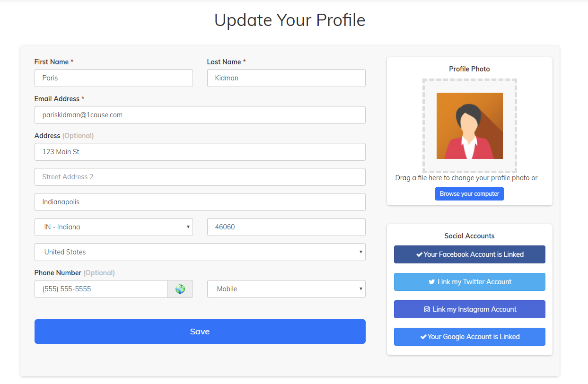Click the Save button

[x=200, y=332]
